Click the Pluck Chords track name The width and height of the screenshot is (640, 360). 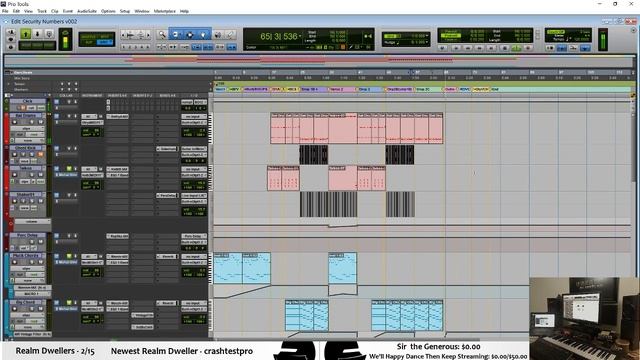click(27, 256)
